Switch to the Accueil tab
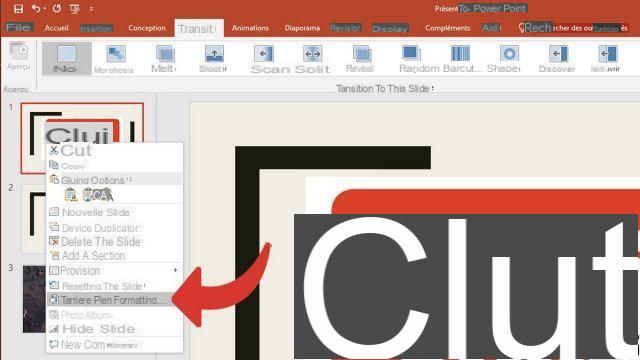Screen dimensions: 640x360 click(x=56, y=28)
